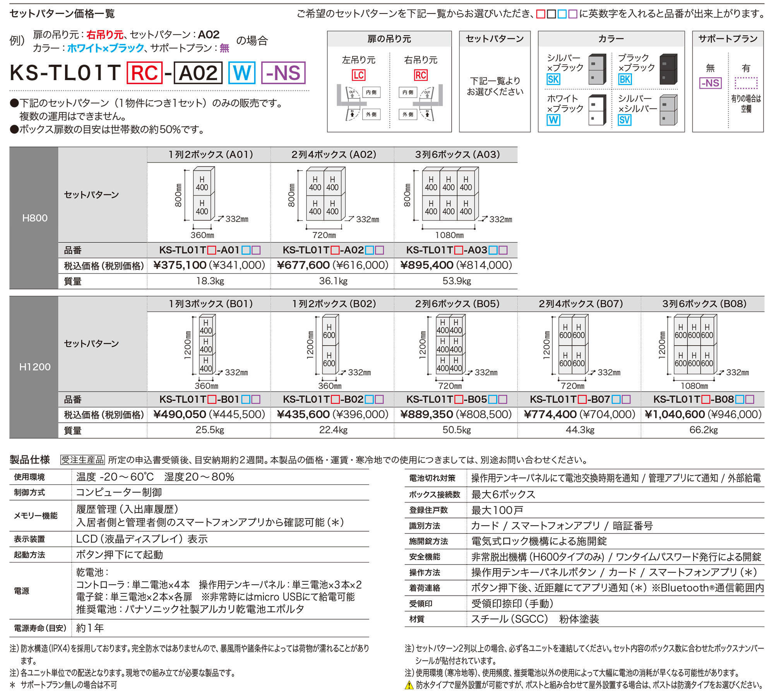Select the BK black×black color code
The height and width of the screenshot is (700, 774).
pyautogui.click(x=625, y=79)
